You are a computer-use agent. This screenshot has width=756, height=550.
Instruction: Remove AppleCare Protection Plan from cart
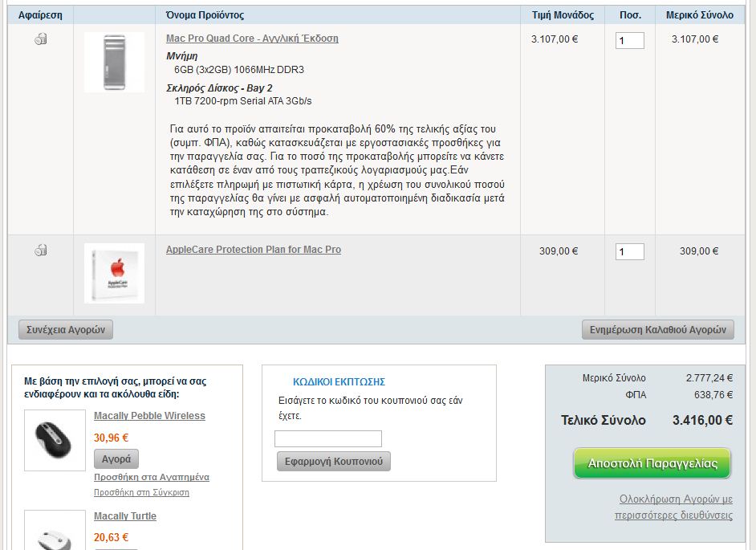(41, 250)
